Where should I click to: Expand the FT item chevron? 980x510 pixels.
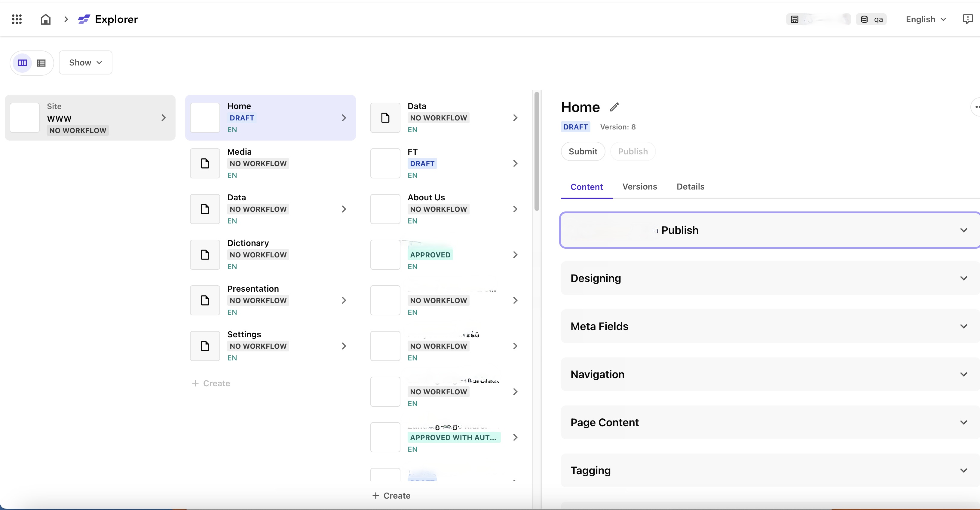click(x=515, y=163)
